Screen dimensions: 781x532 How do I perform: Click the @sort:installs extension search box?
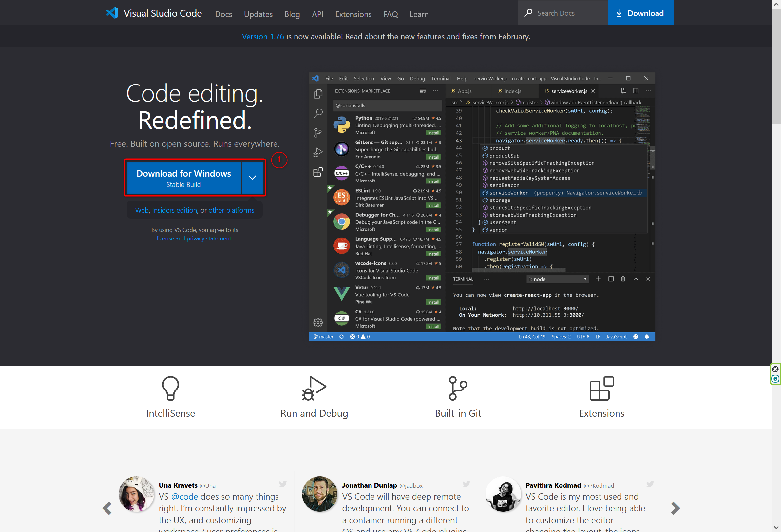(x=388, y=105)
